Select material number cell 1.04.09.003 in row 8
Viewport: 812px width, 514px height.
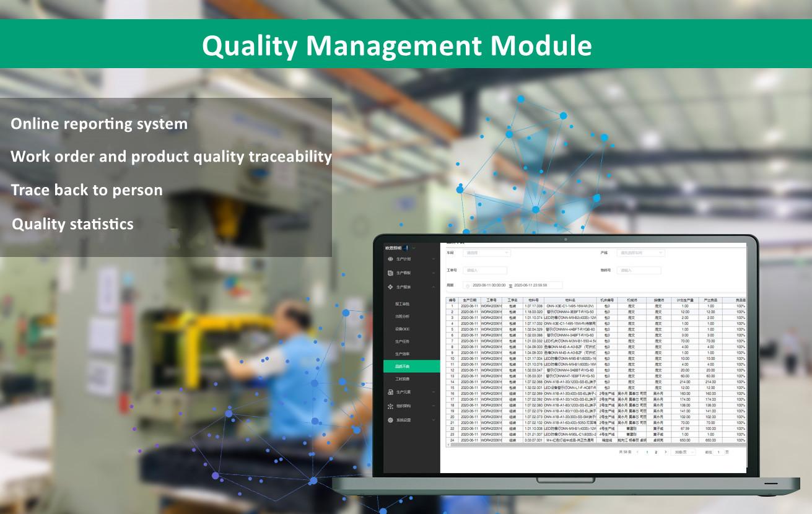[x=533, y=347]
